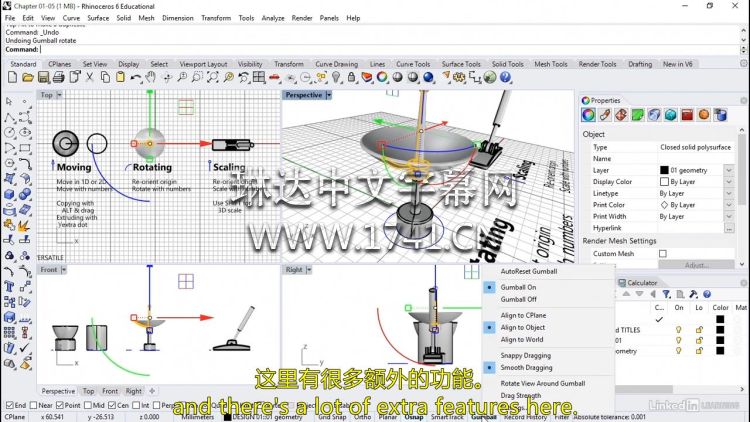
Task: Open the Top viewport title dropdown arrow
Action: tap(59, 95)
